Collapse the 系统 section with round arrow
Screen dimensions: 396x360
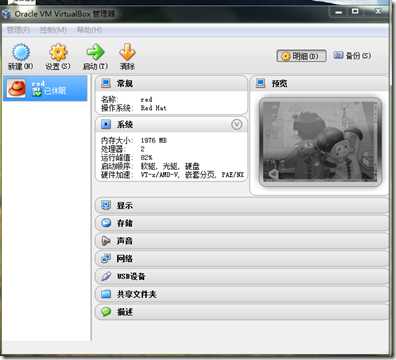coord(236,125)
